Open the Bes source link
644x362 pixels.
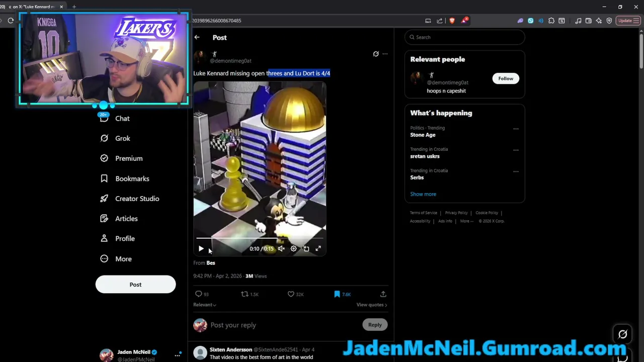click(x=211, y=263)
